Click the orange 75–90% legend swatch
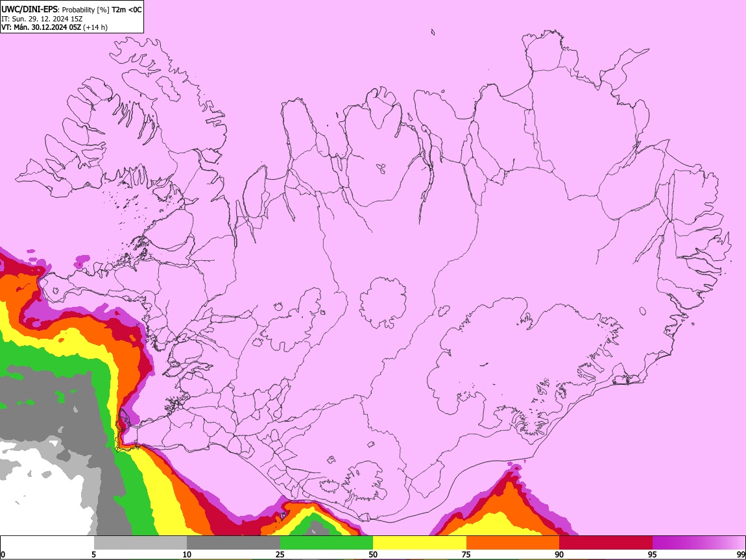 coord(513,543)
